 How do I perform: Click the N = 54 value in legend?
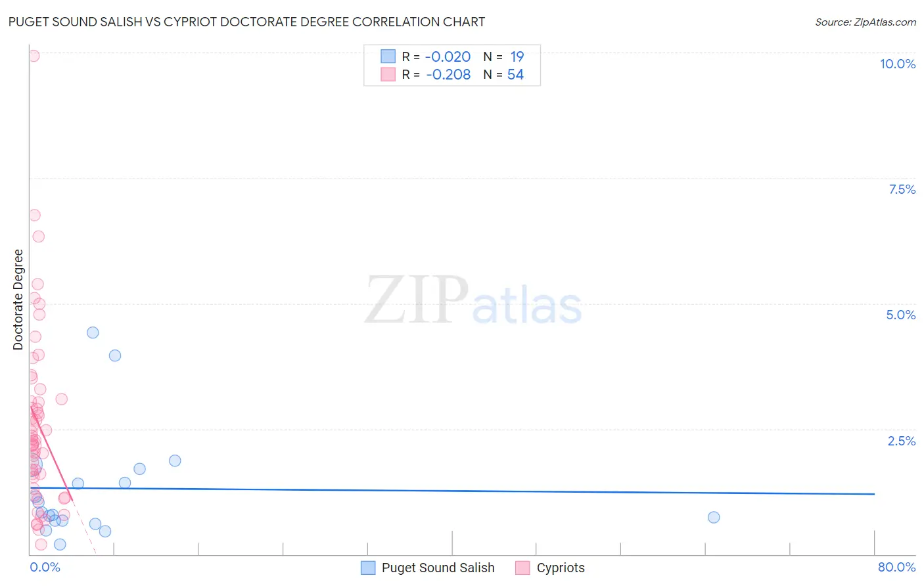[503, 74]
